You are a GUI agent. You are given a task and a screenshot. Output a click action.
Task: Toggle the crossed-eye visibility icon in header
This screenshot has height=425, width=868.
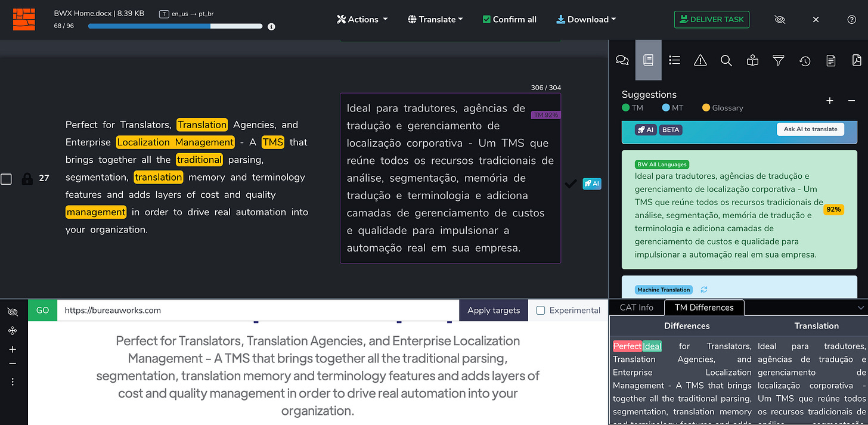[780, 20]
